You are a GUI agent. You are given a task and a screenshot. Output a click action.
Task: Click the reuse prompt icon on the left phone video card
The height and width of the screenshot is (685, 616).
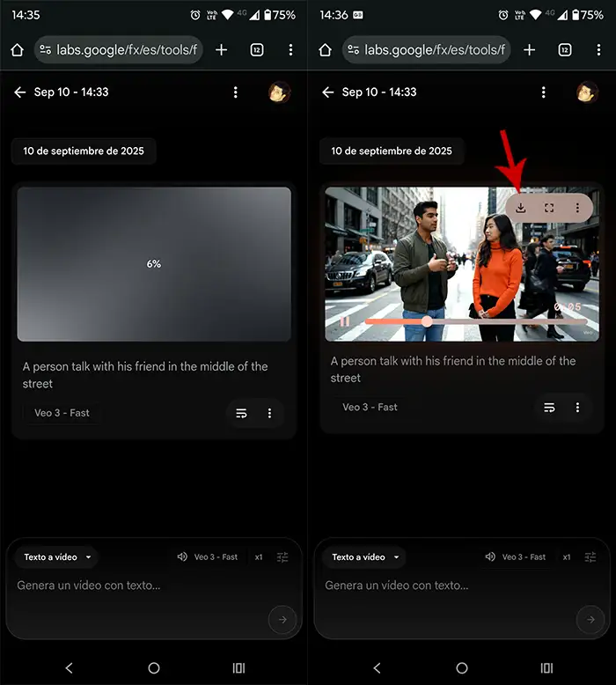[242, 413]
